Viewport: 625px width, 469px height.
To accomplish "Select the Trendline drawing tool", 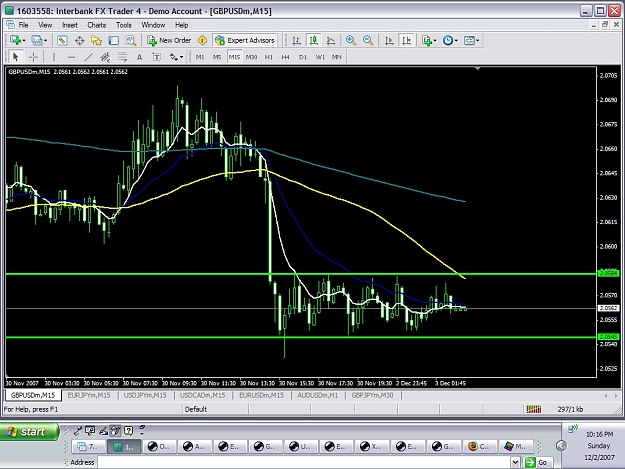I will click(88, 57).
